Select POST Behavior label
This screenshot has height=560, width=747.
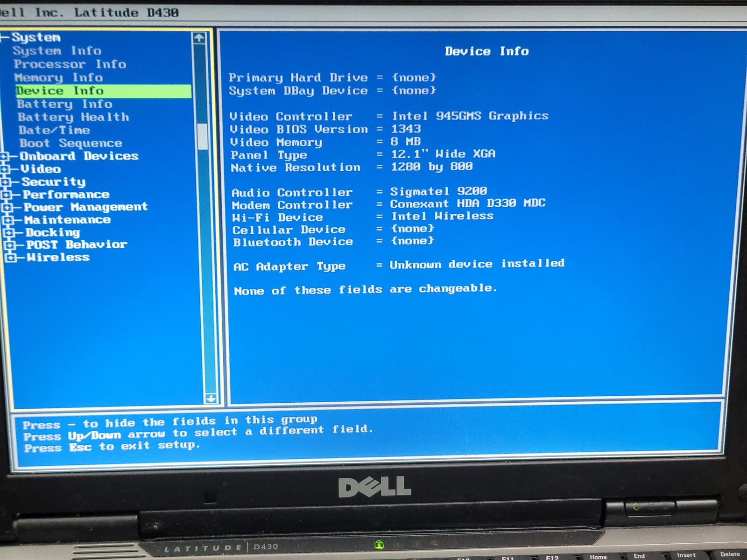coord(77,245)
